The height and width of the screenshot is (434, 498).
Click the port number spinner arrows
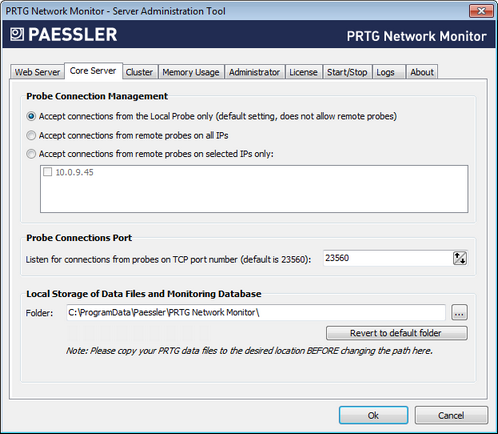point(460,258)
